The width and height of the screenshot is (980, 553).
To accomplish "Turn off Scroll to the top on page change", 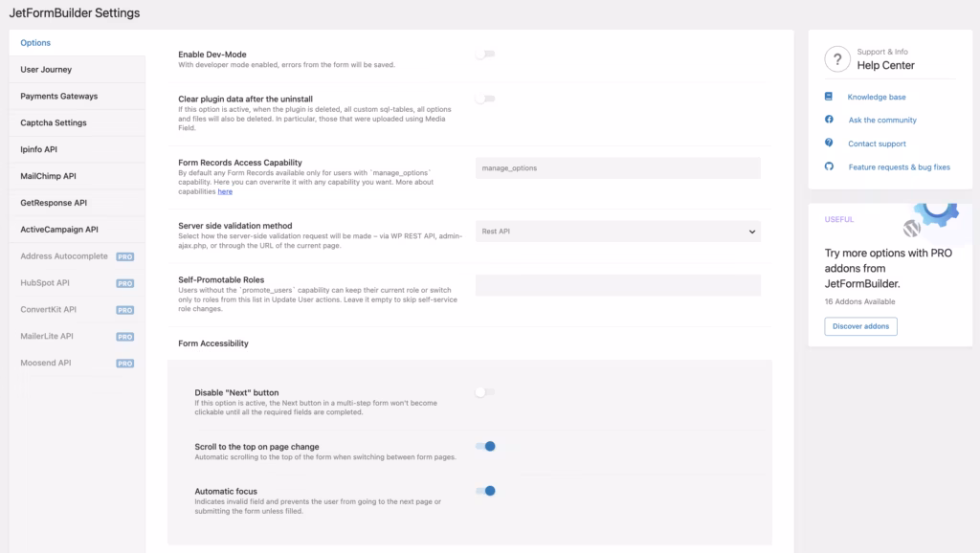I will click(x=485, y=446).
